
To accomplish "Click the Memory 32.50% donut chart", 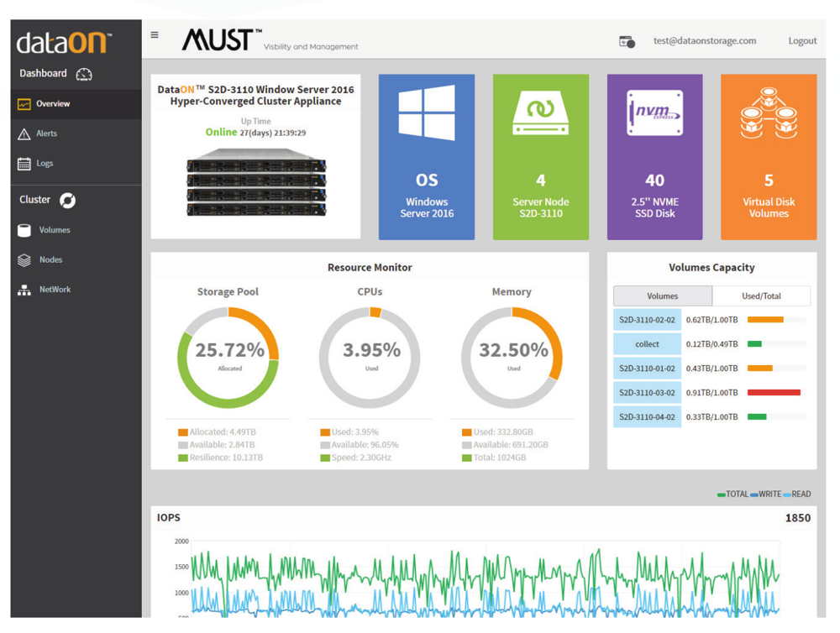I will (512, 357).
